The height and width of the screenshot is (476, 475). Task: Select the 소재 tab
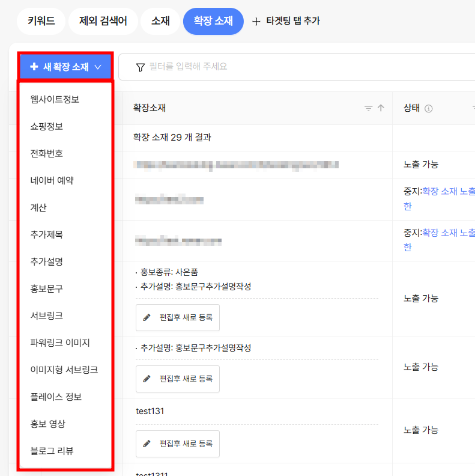[160, 21]
